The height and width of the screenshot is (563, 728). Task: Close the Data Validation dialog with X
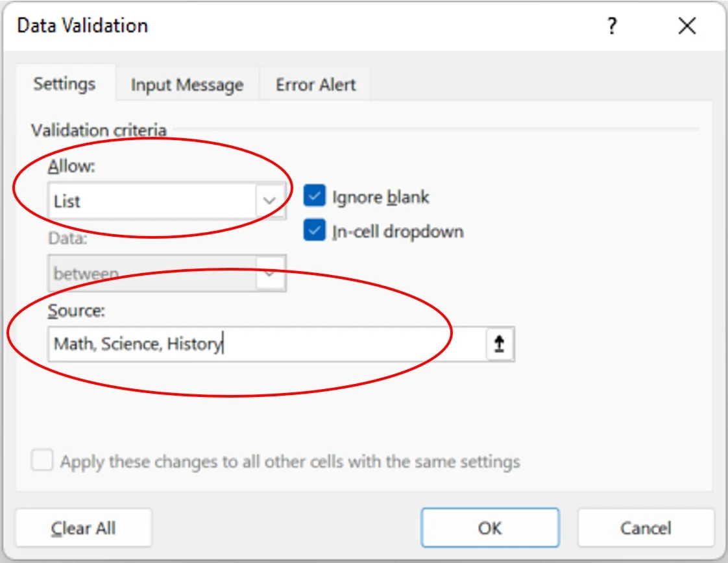coord(686,27)
